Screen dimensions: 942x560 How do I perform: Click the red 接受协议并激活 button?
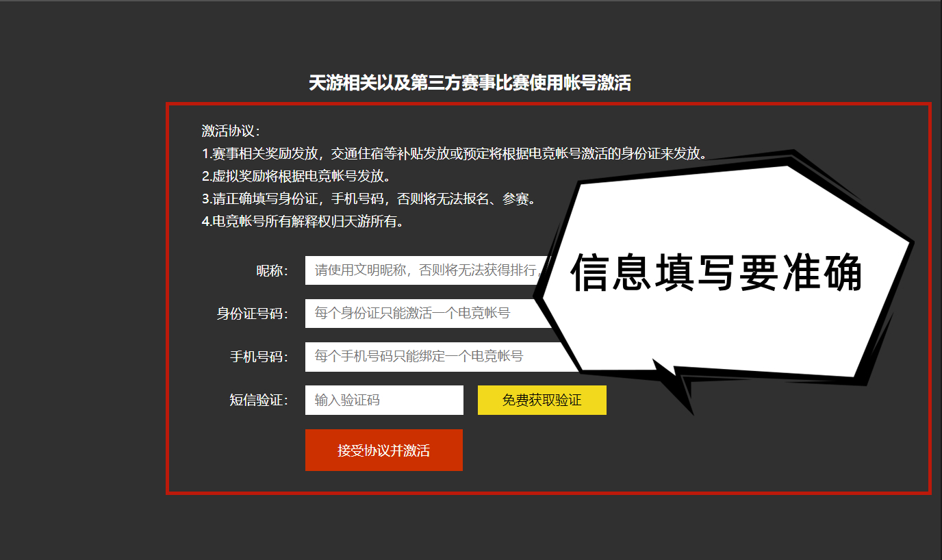(384, 450)
